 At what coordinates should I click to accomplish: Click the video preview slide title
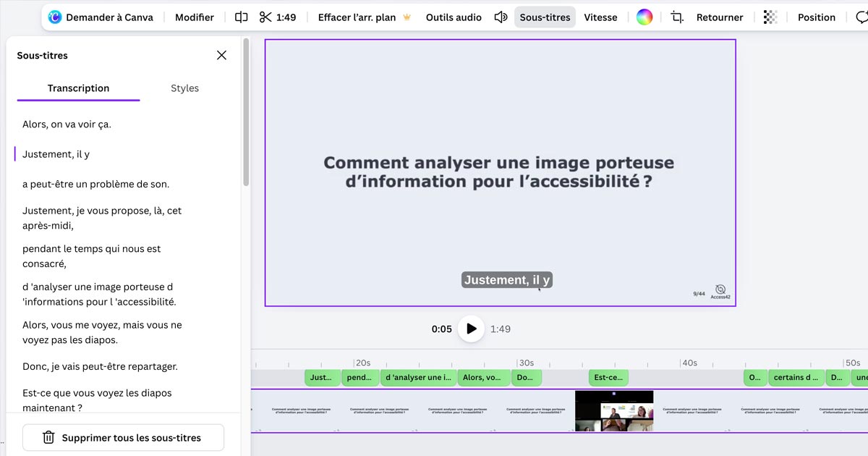499,172
